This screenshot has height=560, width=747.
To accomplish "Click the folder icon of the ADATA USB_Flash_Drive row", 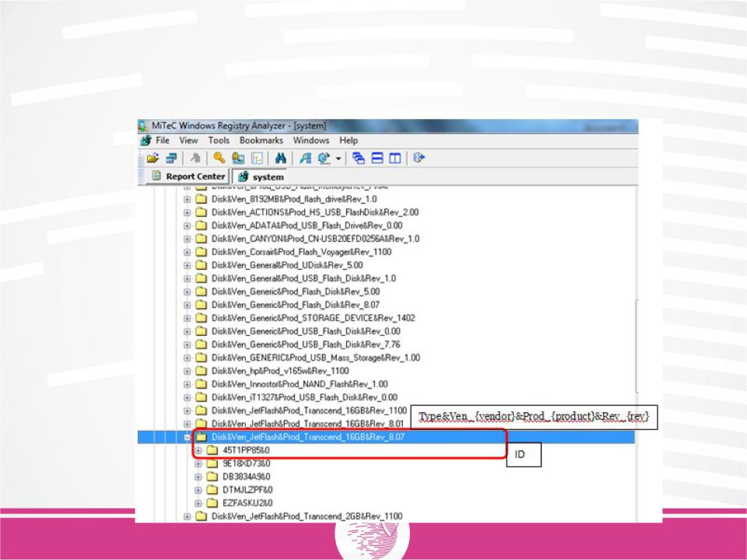I will (x=202, y=226).
